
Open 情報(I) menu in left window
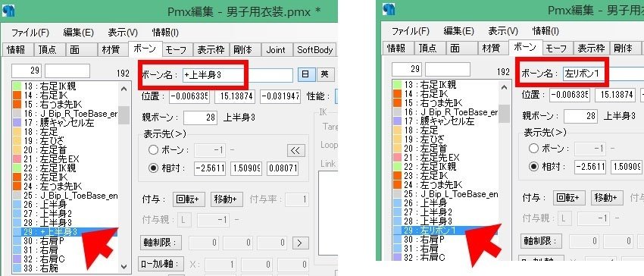(x=165, y=33)
